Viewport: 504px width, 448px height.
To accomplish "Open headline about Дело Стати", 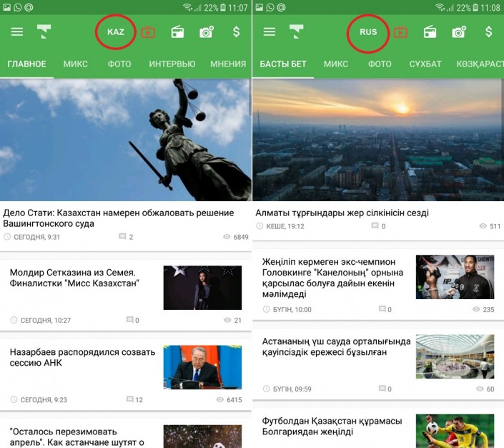I will [x=119, y=218].
